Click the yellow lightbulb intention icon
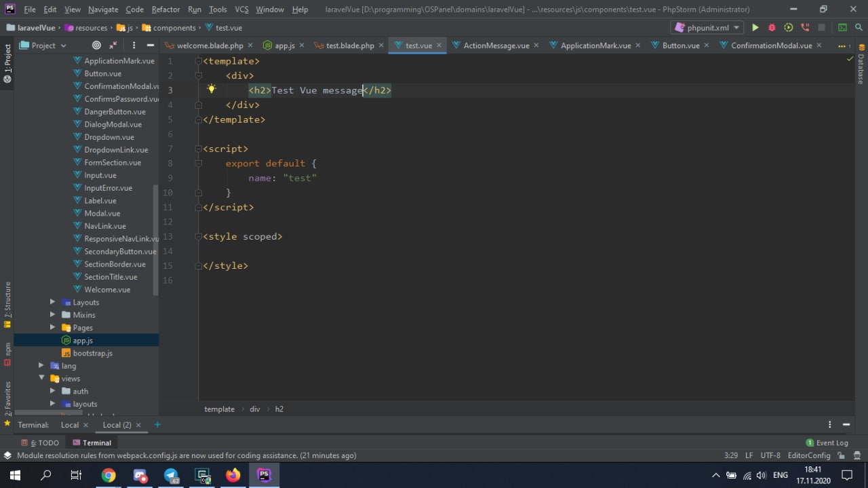 pos(212,89)
